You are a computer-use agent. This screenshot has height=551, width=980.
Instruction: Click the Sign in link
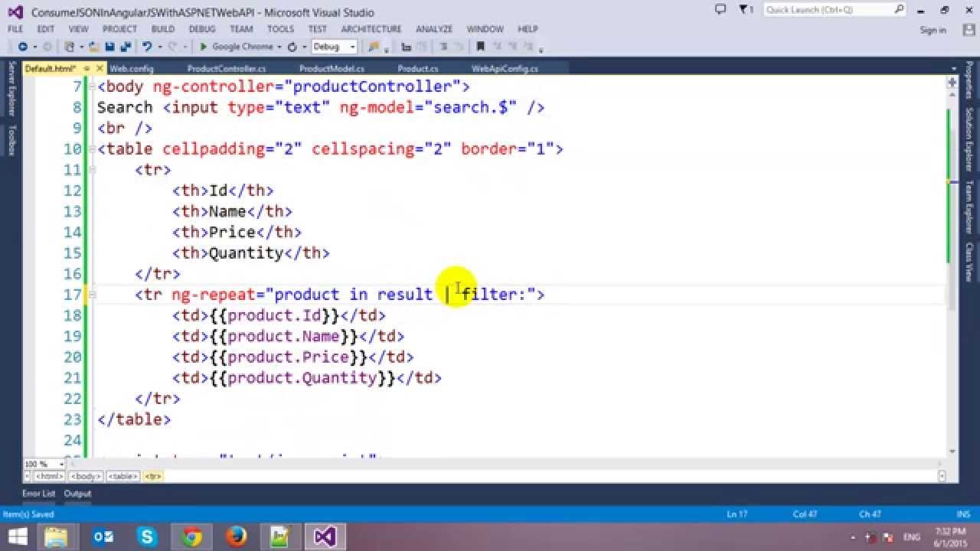pos(933,30)
